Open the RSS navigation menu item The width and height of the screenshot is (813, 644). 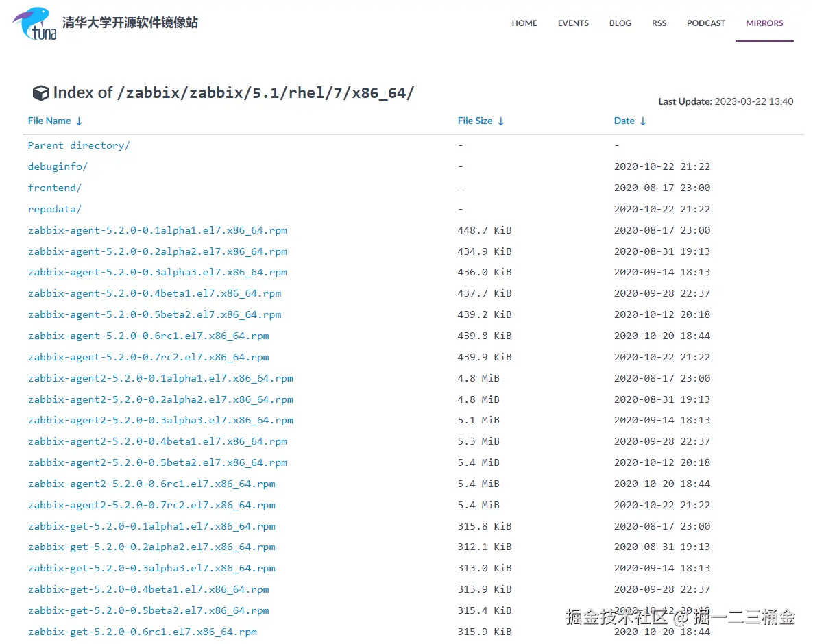click(659, 23)
